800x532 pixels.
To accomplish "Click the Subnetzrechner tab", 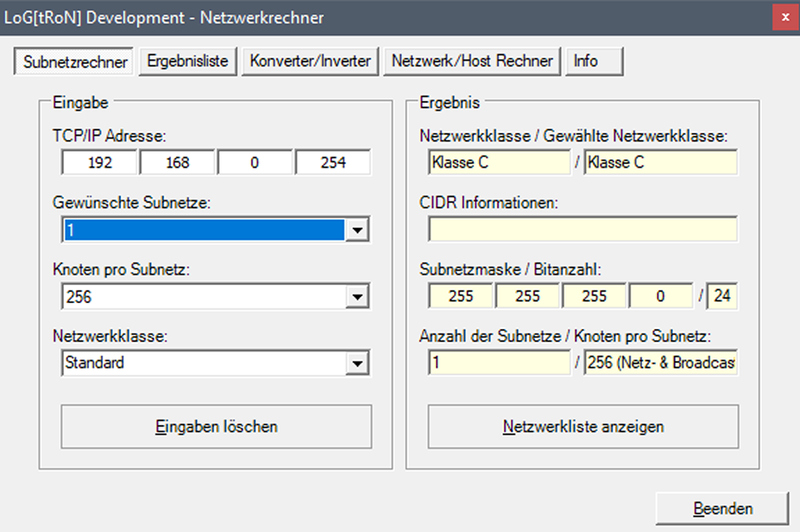I will (x=75, y=62).
